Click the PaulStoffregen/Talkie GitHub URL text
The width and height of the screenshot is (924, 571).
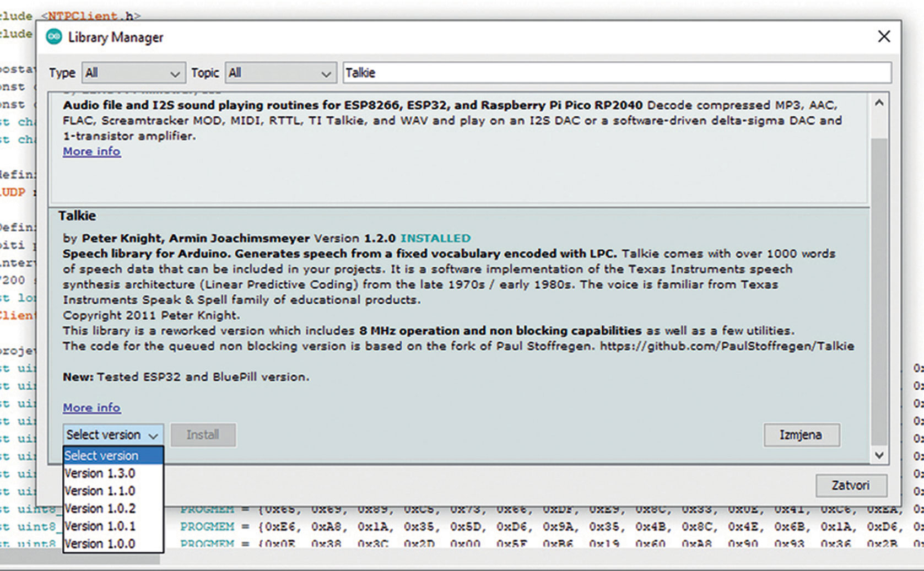tap(727, 346)
